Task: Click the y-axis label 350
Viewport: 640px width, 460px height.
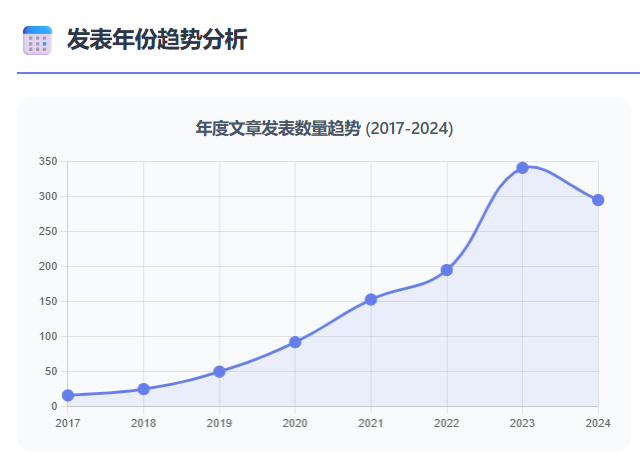Action: coord(48,162)
